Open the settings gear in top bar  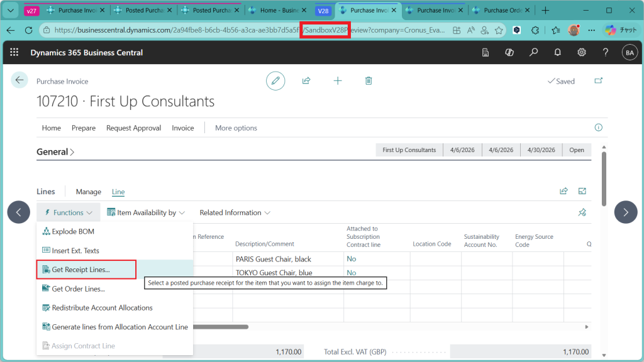(x=582, y=52)
